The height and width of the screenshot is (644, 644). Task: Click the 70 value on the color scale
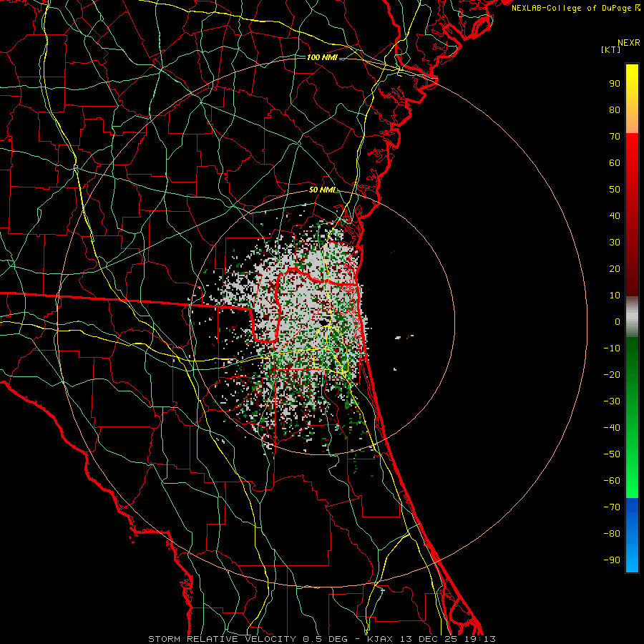click(615, 137)
